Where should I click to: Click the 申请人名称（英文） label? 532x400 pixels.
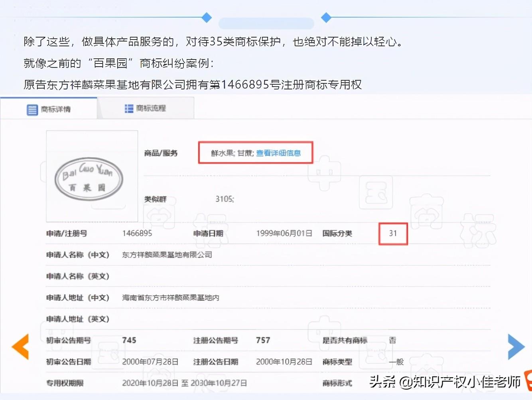tap(78, 276)
